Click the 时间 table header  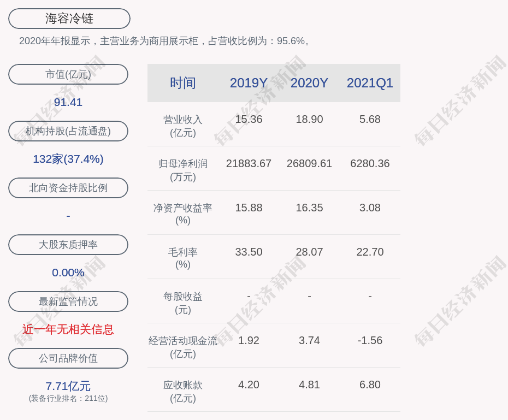coord(183,83)
